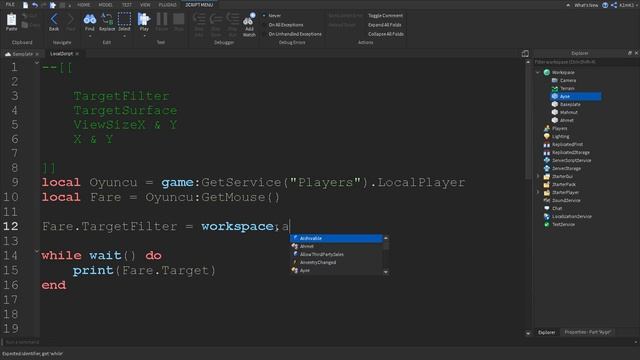Viewport: 640px width, 360px height.
Task: Click the autocomplete list scroll down arrow
Action: pyautogui.click(x=386, y=271)
